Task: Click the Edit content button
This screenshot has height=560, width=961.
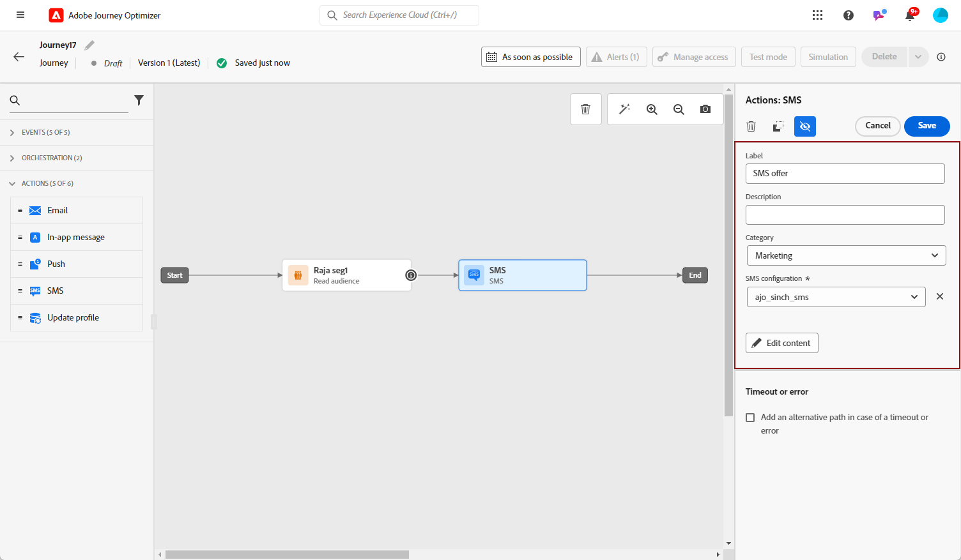Action: pos(782,343)
